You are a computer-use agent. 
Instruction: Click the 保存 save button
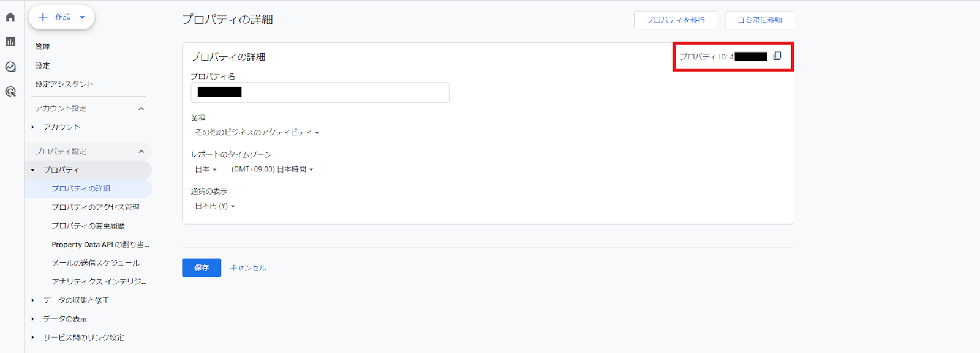click(x=202, y=267)
